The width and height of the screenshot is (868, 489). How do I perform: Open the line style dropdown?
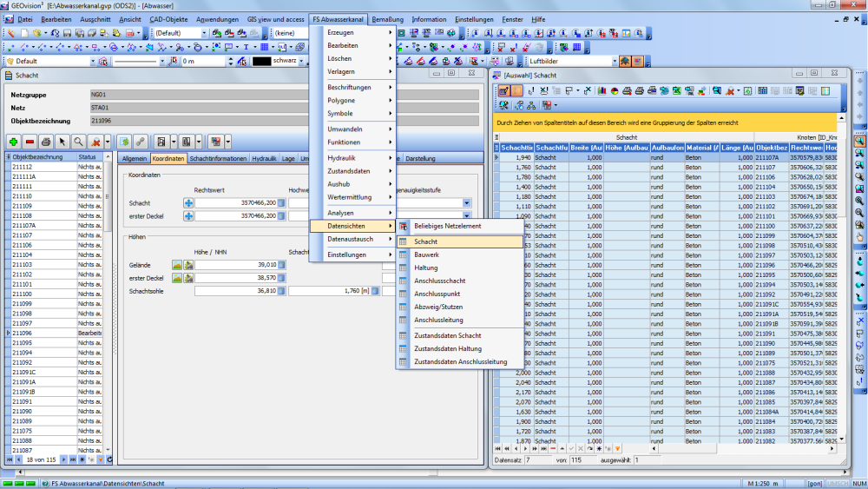pyautogui.click(x=162, y=61)
